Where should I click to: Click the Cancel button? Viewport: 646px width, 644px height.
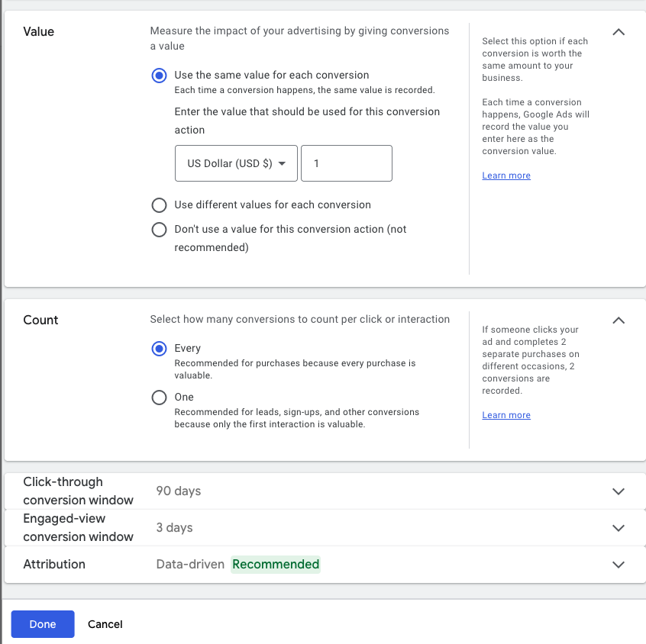[105, 624]
